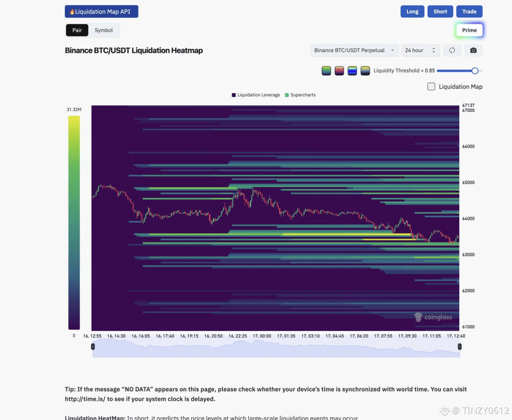Click the Prime button
This screenshot has height=420, width=512.
[469, 30]
